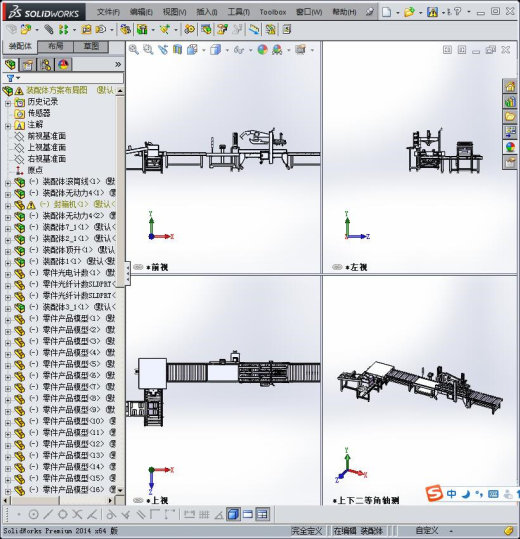Screen dimensions: 520x539
Task: Expand the FeatureManager tabs chevron »
Action: tap(118, 64)
